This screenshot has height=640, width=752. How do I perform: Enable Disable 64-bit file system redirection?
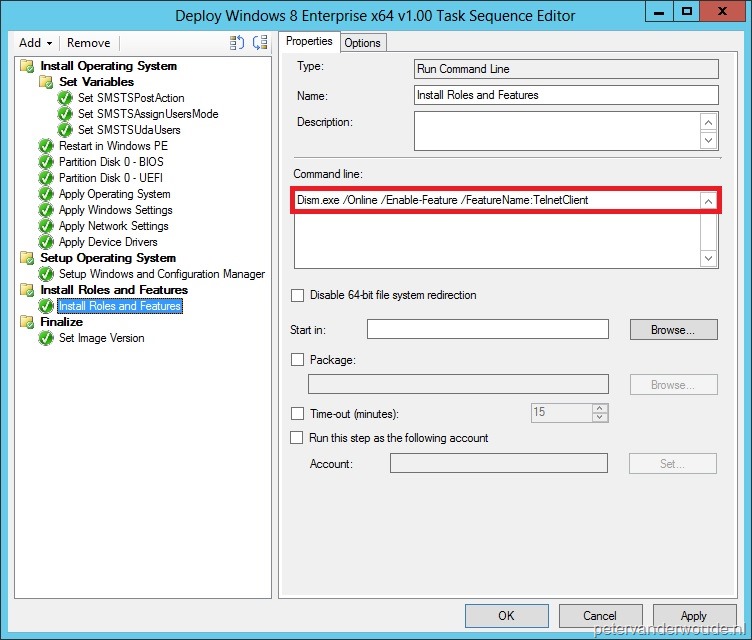coord(297,295)
